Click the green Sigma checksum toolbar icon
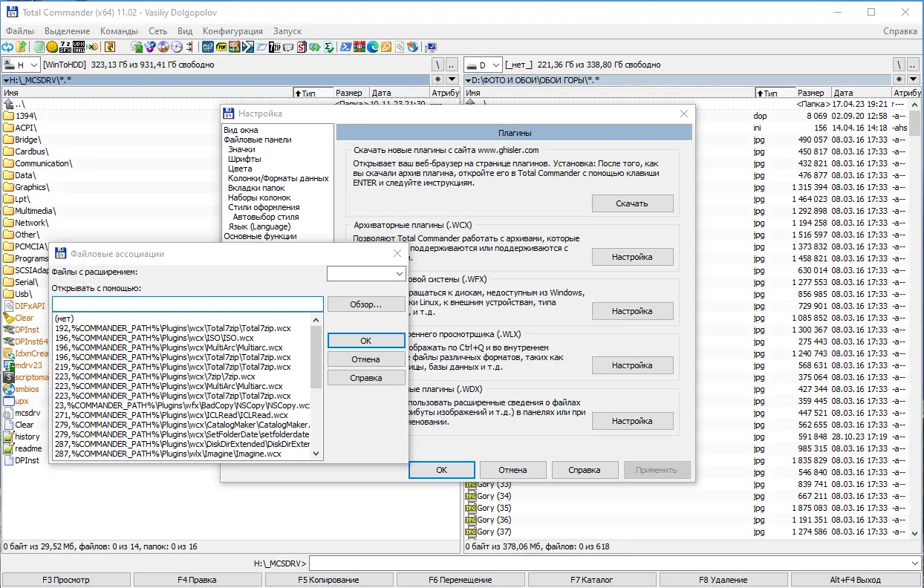Screen dimensions: 924x588 pyautogui.click(x=328, y=47)
